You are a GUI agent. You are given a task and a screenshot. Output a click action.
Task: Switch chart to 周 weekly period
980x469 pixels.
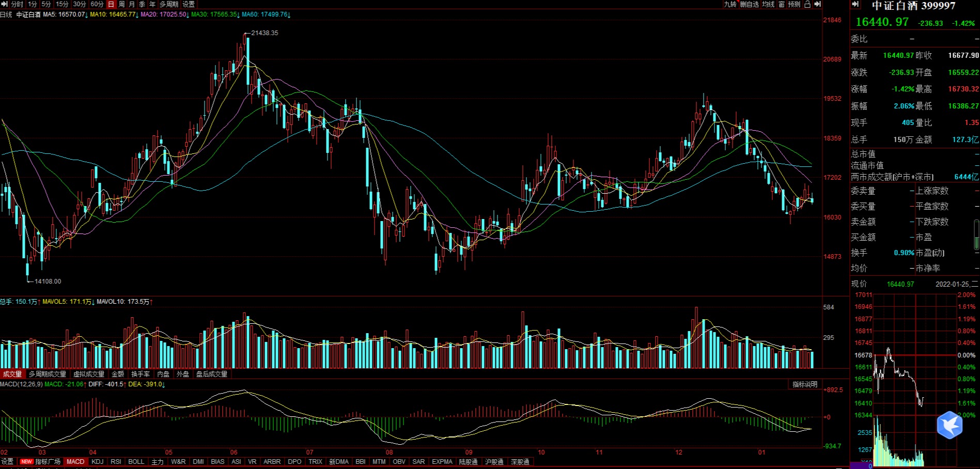click(121, 4)
